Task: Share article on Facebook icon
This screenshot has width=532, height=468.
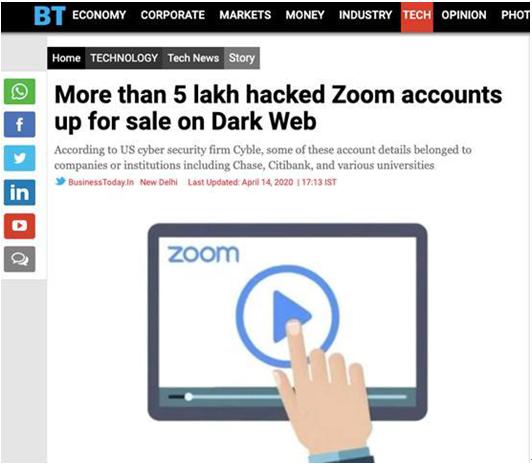Action: [19, 125]
